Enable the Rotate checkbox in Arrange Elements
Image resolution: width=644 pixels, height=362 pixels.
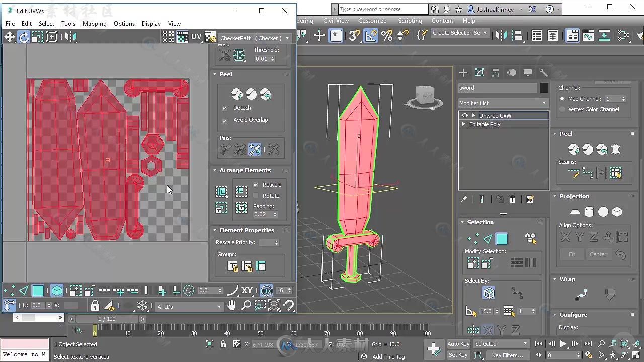[x=256, y=196]
